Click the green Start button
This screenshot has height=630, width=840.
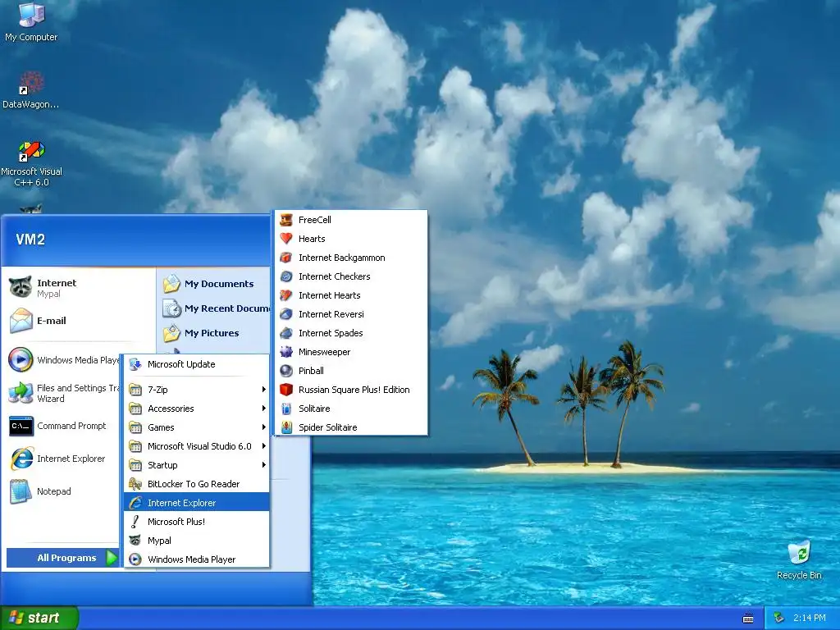coord(39,618)
